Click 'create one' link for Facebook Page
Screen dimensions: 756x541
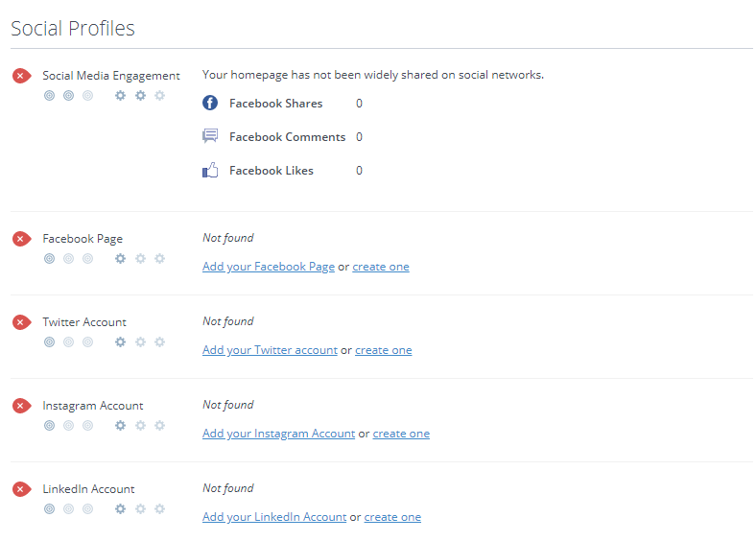pos(381,267)
